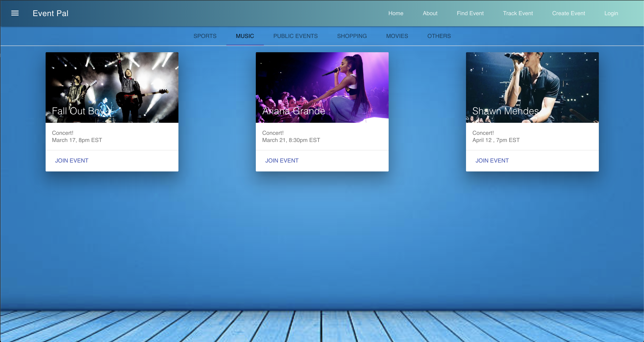Select Track Event in top navigation

(x=518, y=13)
